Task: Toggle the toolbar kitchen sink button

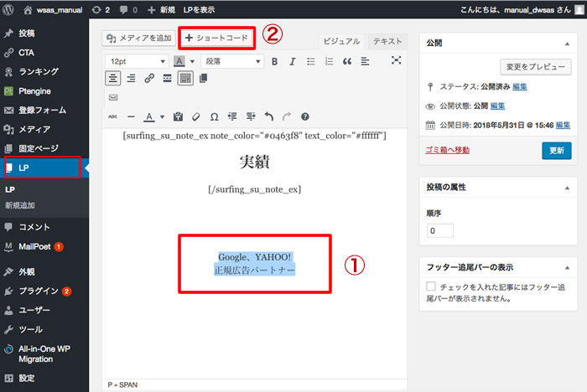Action: [185, 78]
